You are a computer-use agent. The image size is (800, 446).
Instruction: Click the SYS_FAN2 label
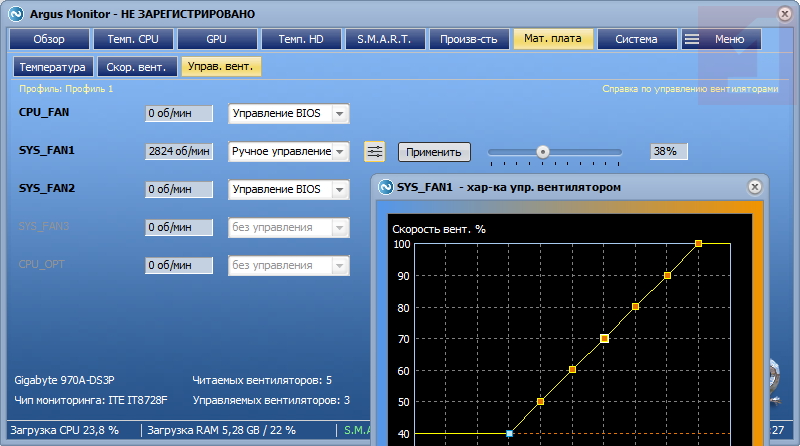47,188
